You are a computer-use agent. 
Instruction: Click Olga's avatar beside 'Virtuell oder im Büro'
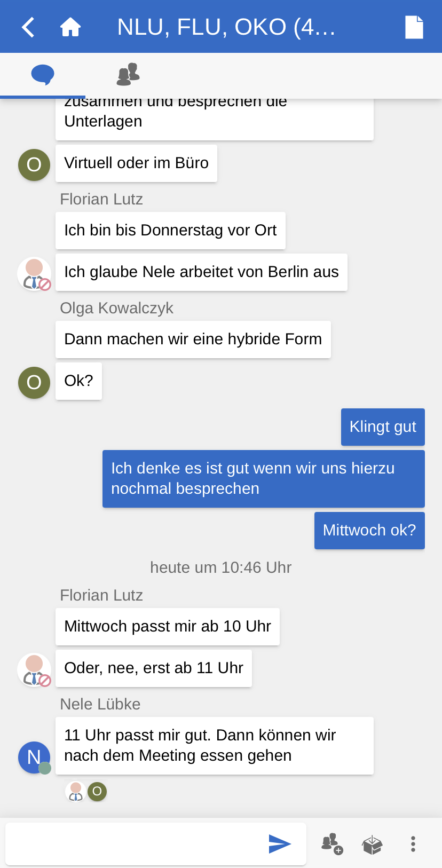pyautogui.click(x=34, y=164)
